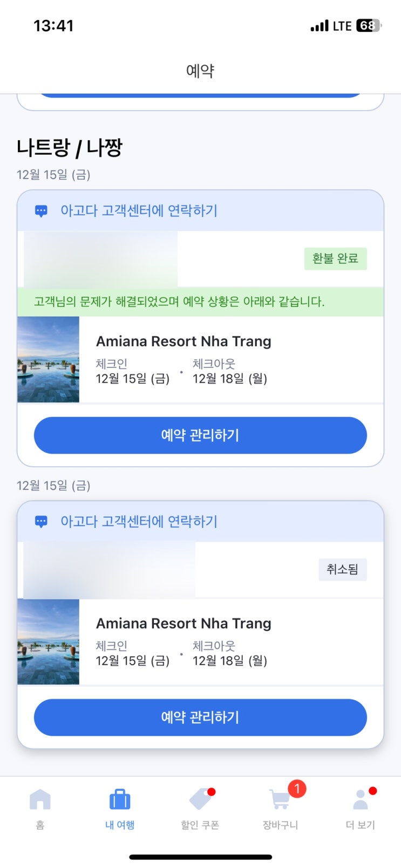Tap the cellular signal bars
The image size is (401, 868).
(319, 25)
